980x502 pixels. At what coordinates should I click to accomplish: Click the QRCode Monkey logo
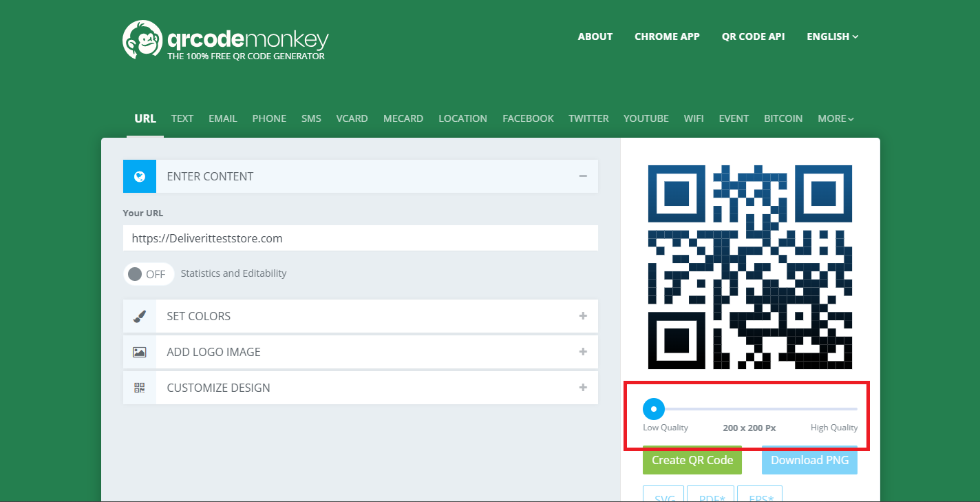point(226,40)
